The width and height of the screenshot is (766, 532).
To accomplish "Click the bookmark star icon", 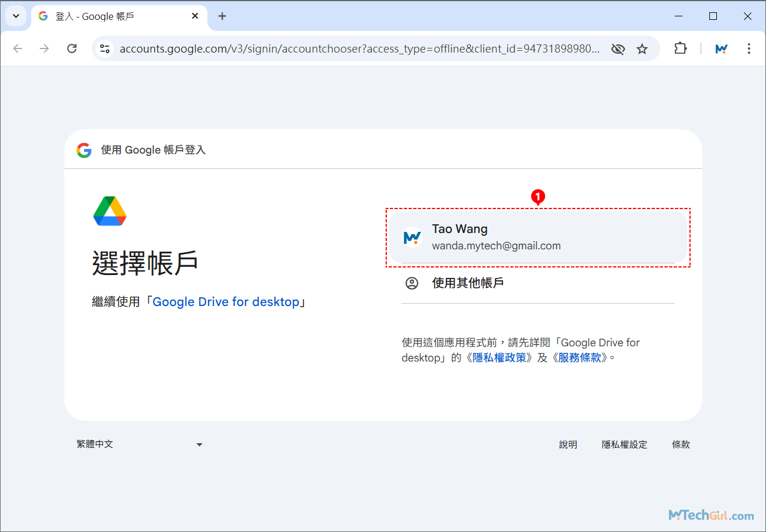I will pyautogui.click(x=643, y=48).
